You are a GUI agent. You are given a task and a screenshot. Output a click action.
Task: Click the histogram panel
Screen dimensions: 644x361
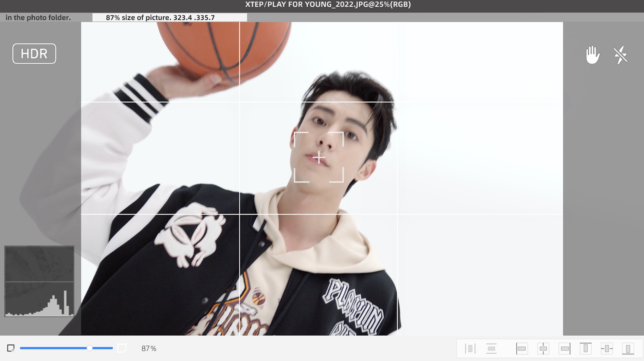pos(39,281)
